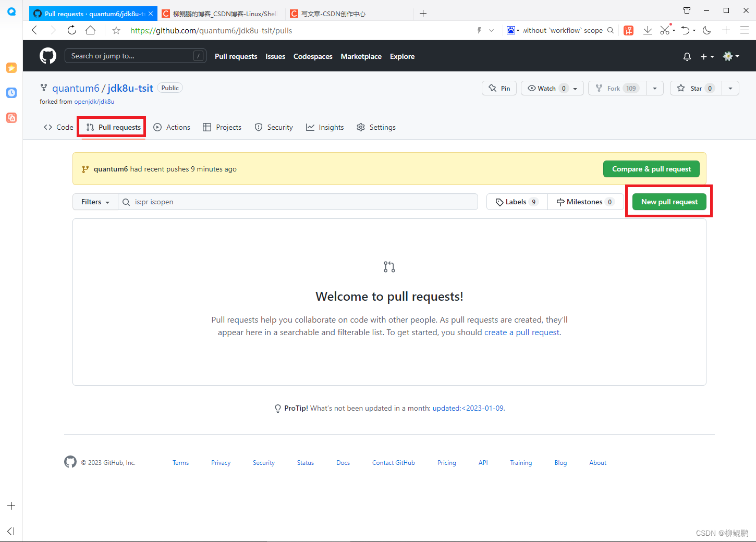The width and height of the screenshot is (756, 542).
Task: Pin the repository to your profile
Action: (x=499, y=88)
